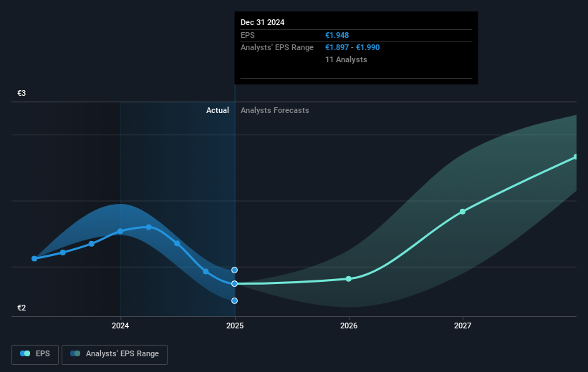
Task: Click the 2027 forecast EPS data point
Action: (463, 212)
